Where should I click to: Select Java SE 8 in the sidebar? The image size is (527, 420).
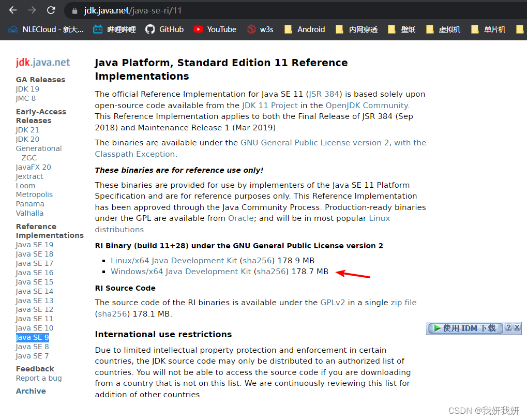coord(32,347)
